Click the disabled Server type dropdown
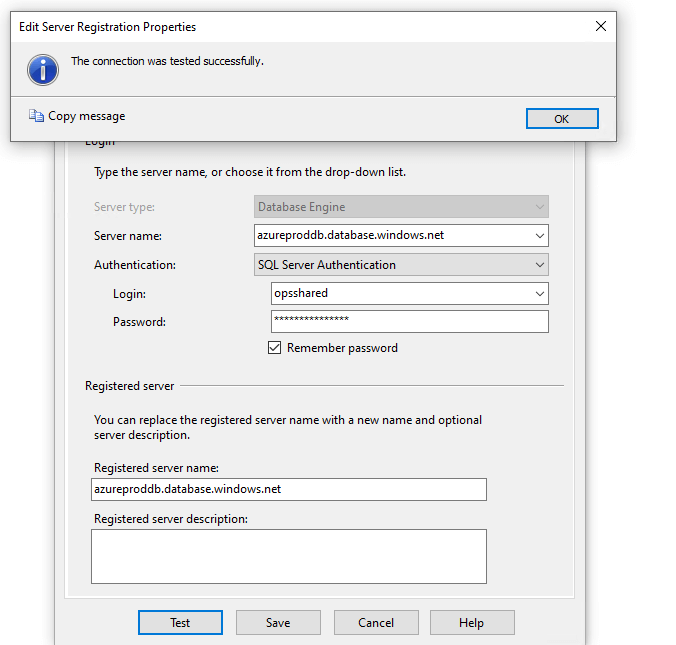 tap(401, 207)
